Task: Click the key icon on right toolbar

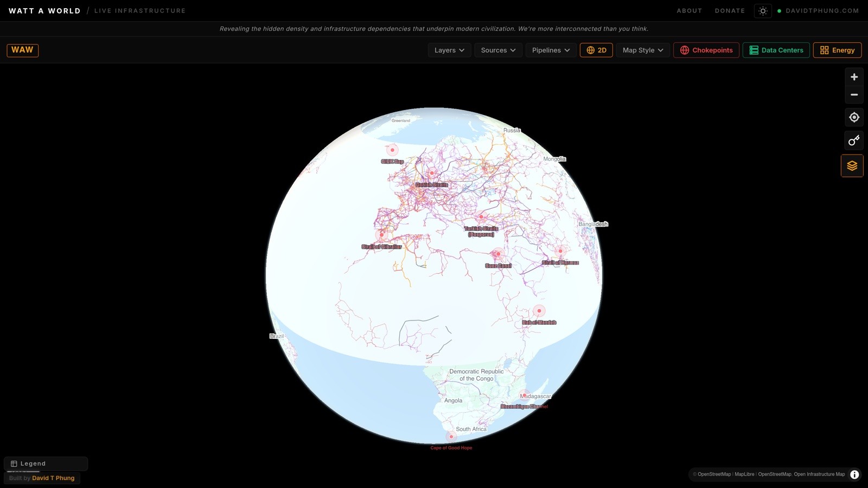Action: (x=854, y=140)
